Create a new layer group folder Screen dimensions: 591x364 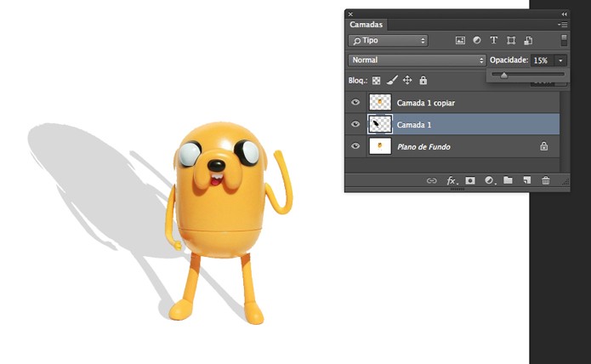tap(508, 180)
